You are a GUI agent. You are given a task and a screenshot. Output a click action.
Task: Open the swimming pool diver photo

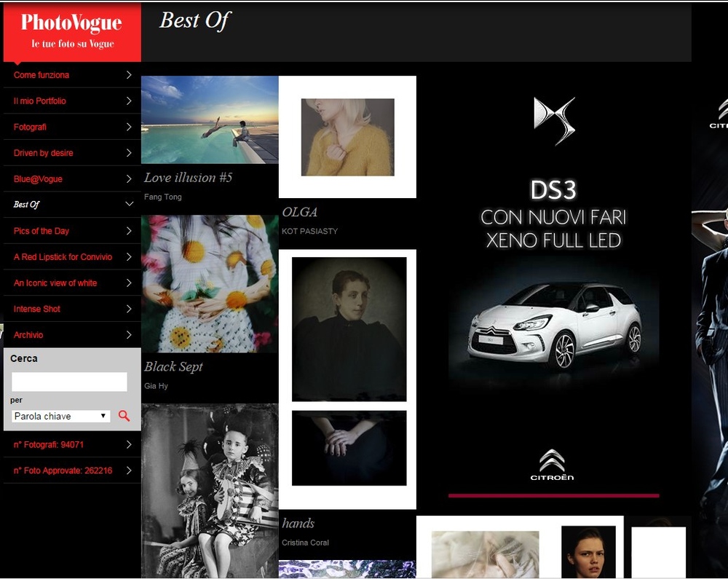tap(210, 119)
